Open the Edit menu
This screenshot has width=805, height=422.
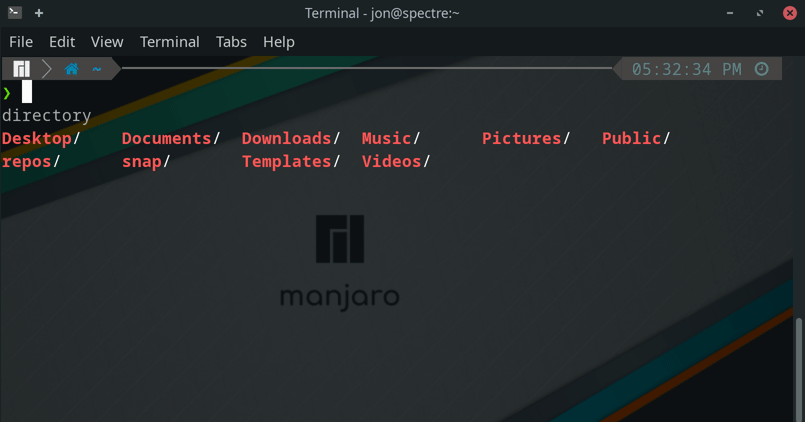62,42
